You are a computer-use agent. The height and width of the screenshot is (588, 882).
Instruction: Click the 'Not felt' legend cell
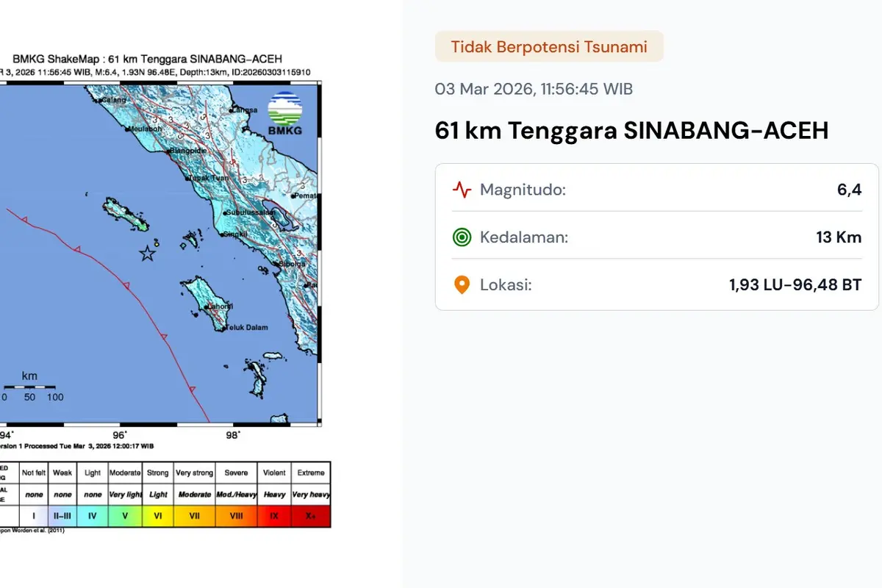(x=33, y=473)
